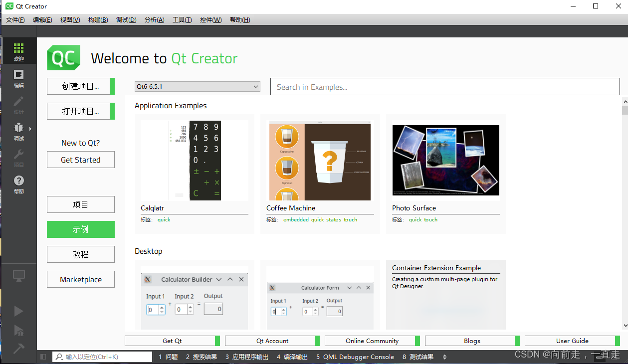The image size is (628, 364).
Task: Open the Welcome (欢迎) mode
Action: (18, 51)
